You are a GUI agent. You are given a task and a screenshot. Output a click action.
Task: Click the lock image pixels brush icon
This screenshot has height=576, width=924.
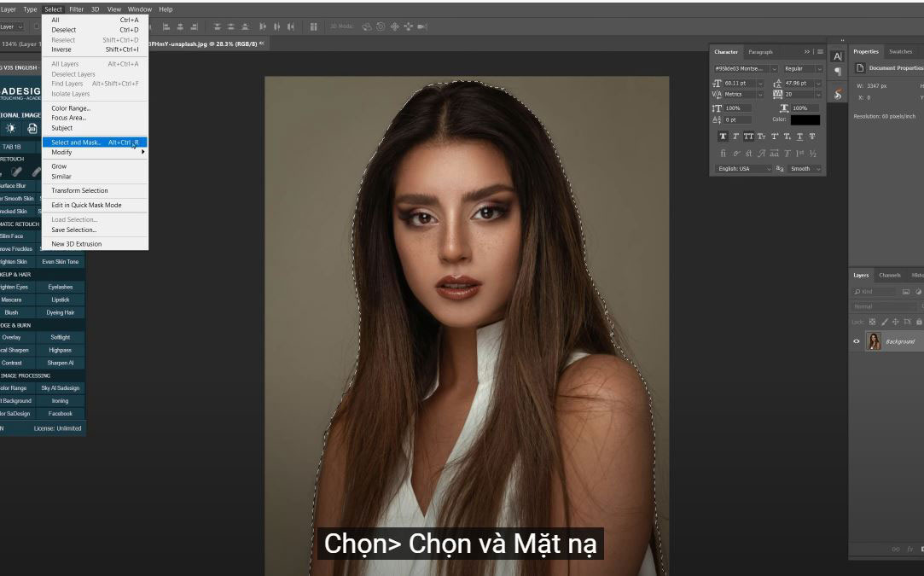click(884, 322)
